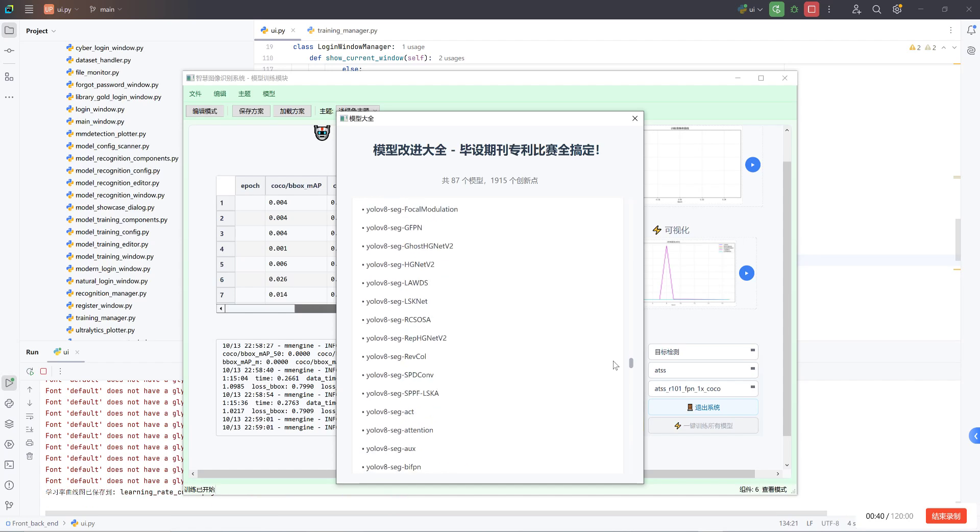Image resolution: width=980 pixels, height=532 pixels.
Task: Open AI Assistant spiral icon
Action: [971, 51]
